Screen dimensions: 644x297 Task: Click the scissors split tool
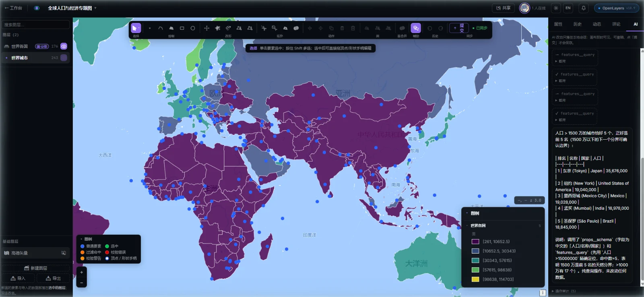point(264,28)
